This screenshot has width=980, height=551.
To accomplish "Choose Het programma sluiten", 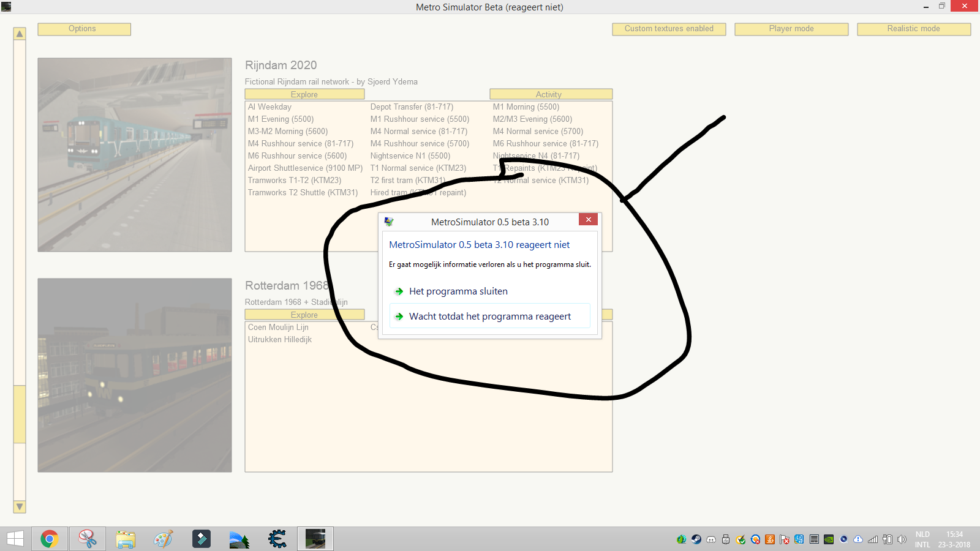I will (490, 291).
